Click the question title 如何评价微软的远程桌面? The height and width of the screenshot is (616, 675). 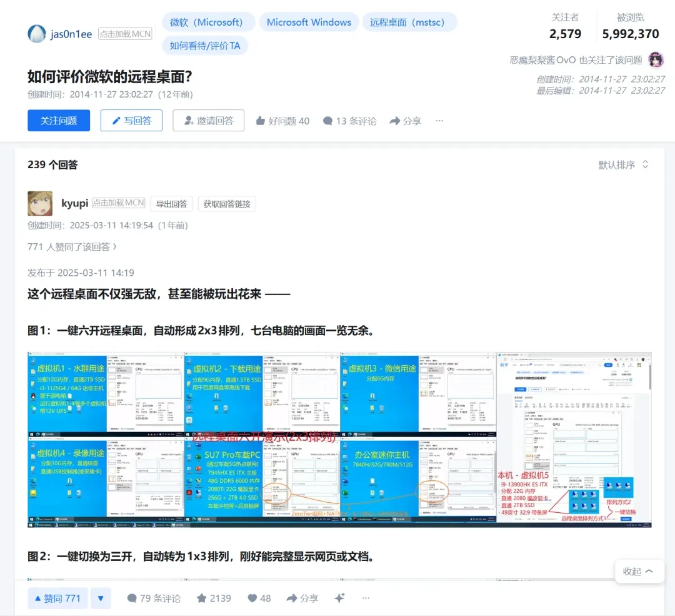click(110, 77)
